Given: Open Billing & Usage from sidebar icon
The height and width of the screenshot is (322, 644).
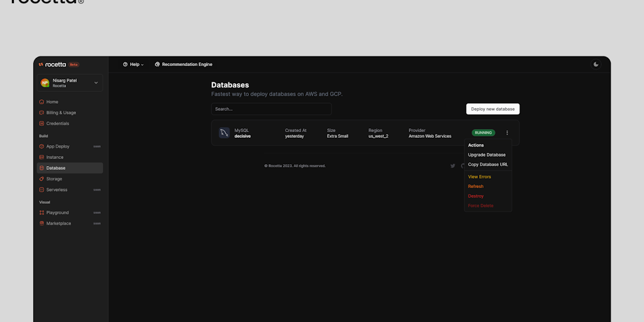Looking at the screenshot, I should tap(42, 113).
